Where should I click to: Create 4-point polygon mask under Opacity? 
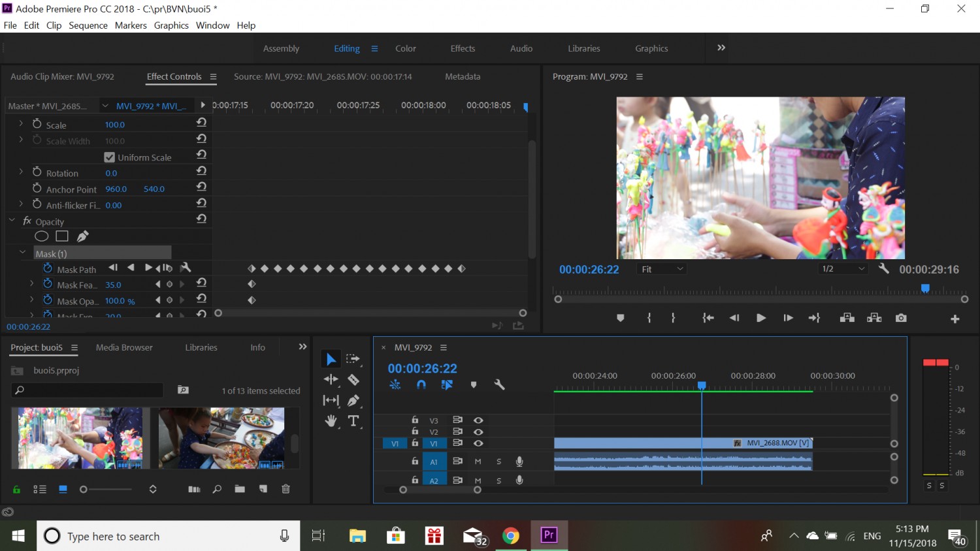[62, 236]
